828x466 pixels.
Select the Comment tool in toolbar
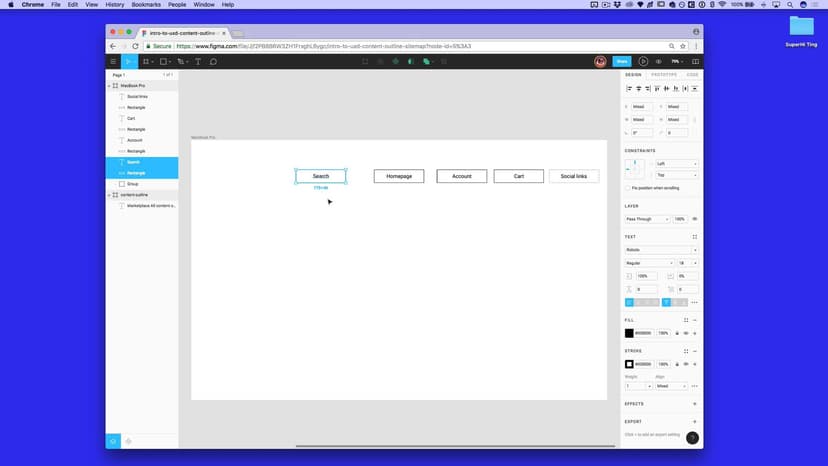pos(213,62)
